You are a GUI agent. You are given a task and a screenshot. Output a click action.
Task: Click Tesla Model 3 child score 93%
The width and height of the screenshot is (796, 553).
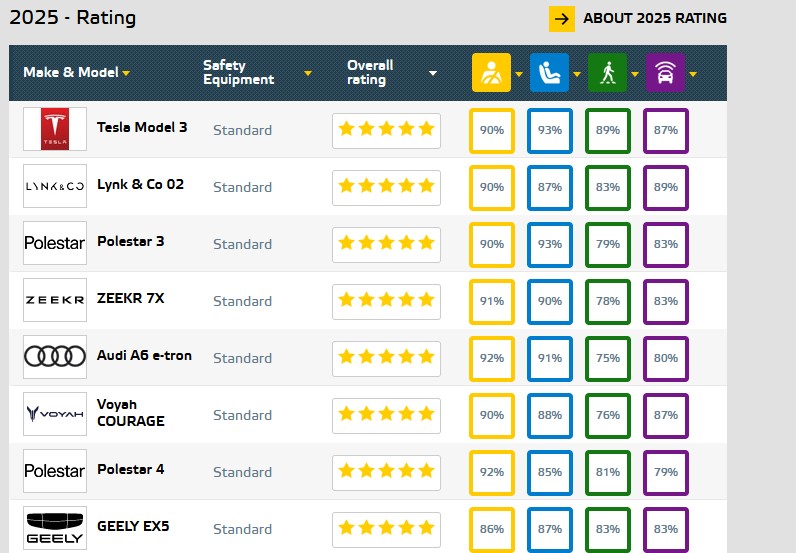click(x=550, y=131)
